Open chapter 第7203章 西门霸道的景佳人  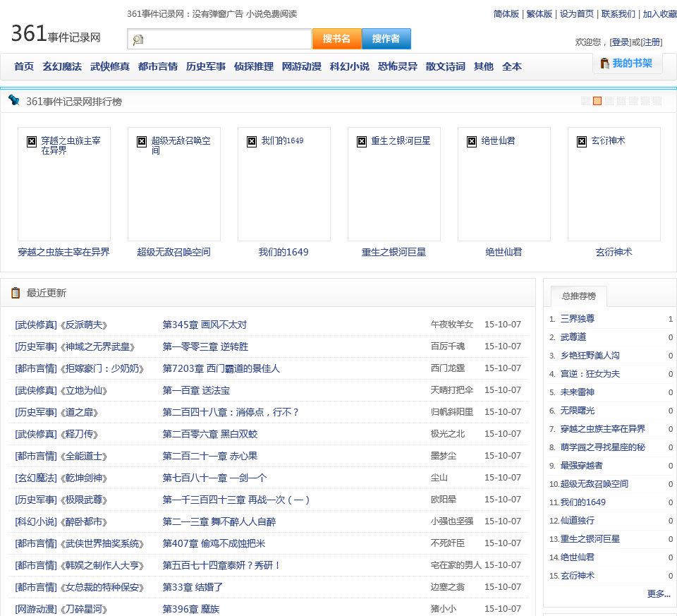tap(221, 369)
